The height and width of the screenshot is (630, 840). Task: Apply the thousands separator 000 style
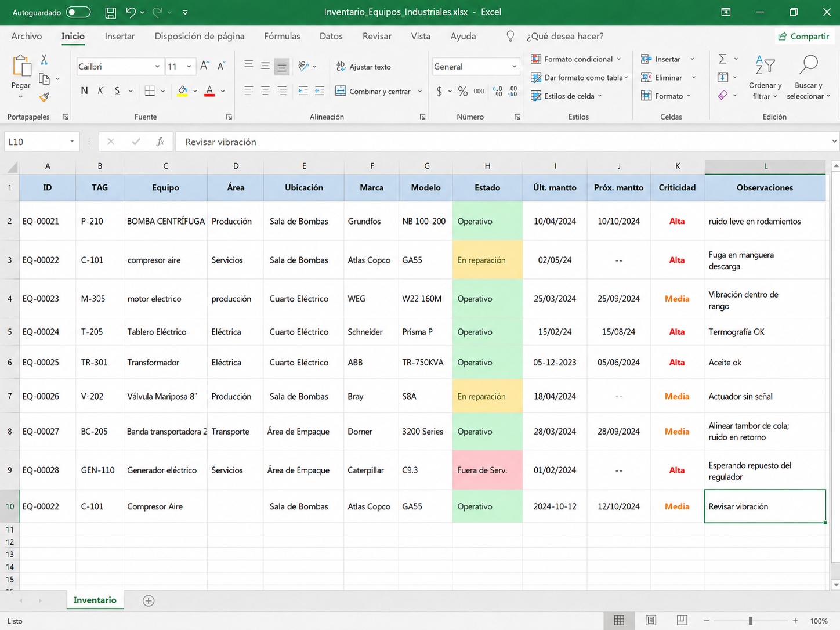[x=479, y=91]
